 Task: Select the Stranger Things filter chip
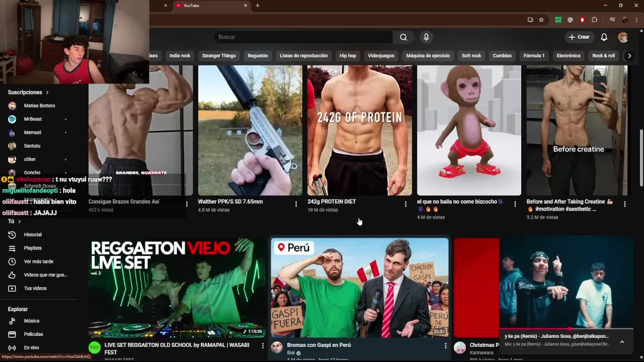coord(219,56)
